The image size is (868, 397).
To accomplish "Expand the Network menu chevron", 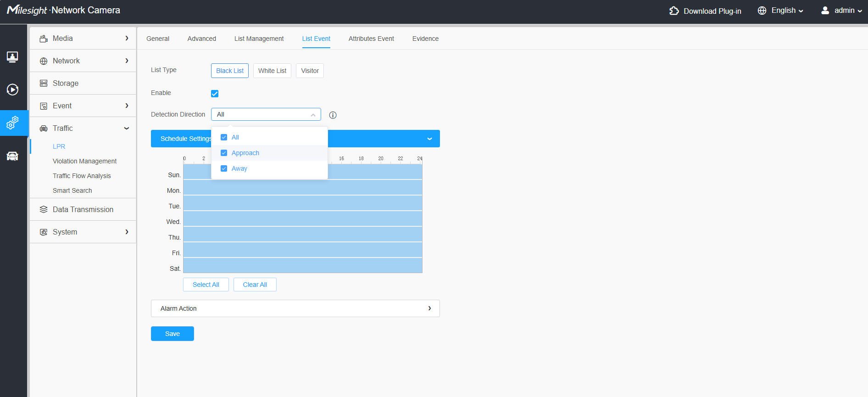I will 127,61.
